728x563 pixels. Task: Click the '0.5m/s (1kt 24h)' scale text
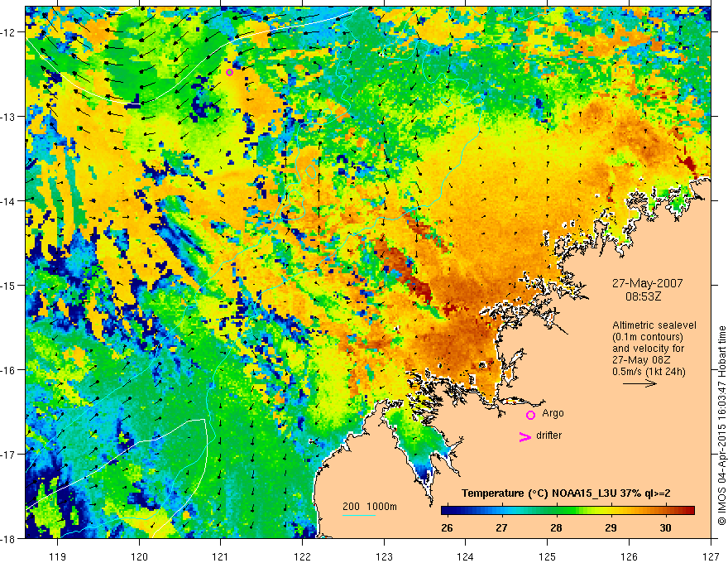coord(649,372)
